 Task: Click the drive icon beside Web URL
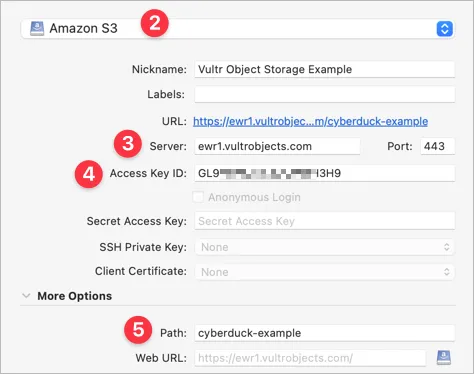point(444,358)
